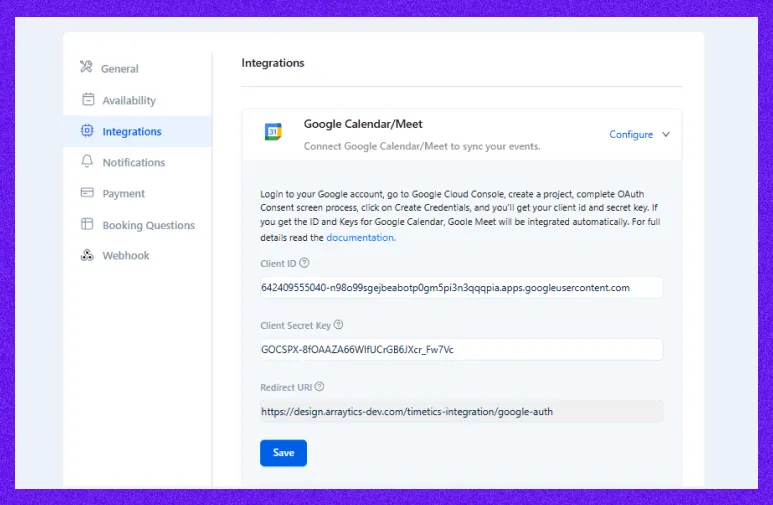Click the Google Calendar/Meet heading
Viewport: 773px width, 505px height.
pyautogui.click(x=363, y=124)
